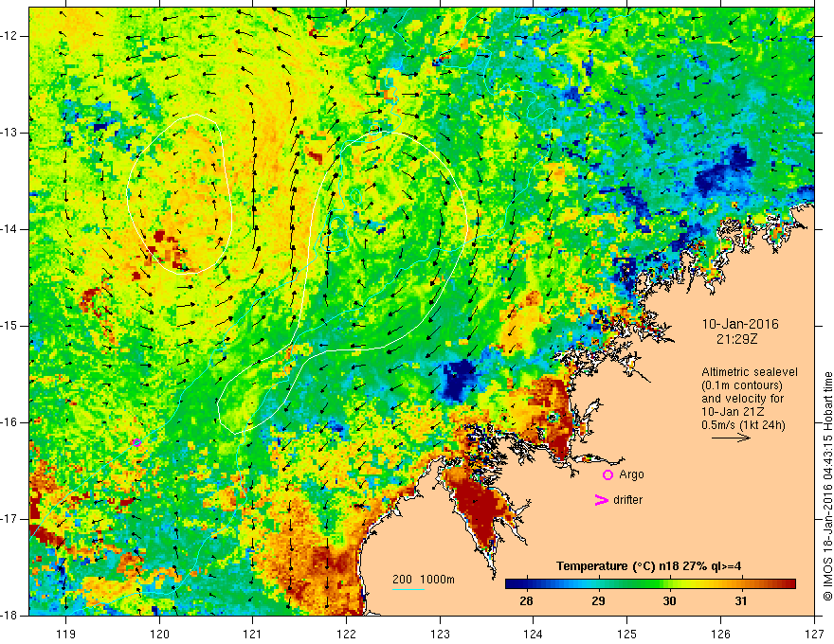834x644 pixels.
Task: Click the 'Argo' legend label
Action: [631, 474]
